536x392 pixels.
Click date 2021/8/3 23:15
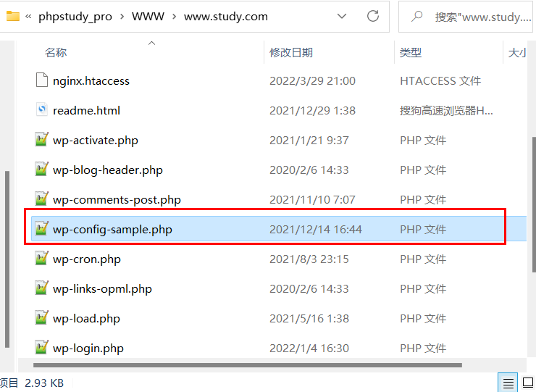pos(309,259)
